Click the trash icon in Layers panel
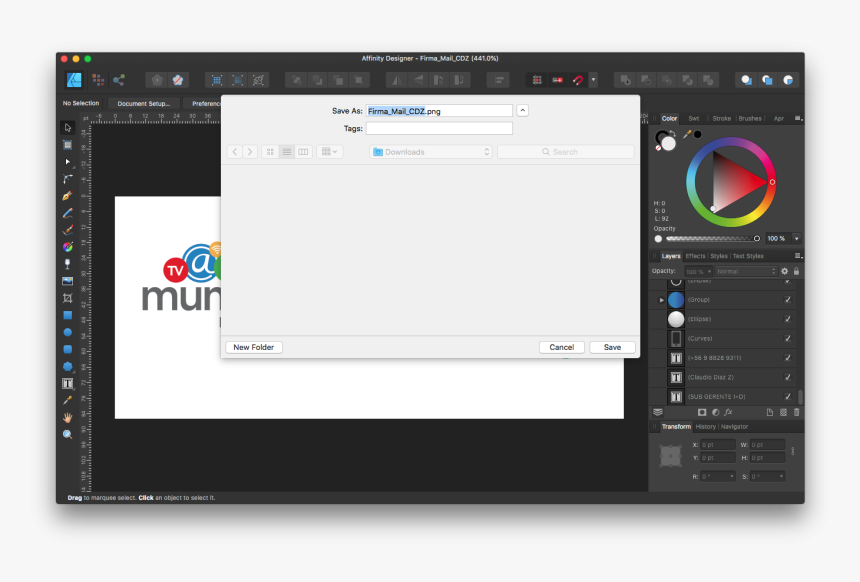The image size is (860, 582). click(796, 412)
